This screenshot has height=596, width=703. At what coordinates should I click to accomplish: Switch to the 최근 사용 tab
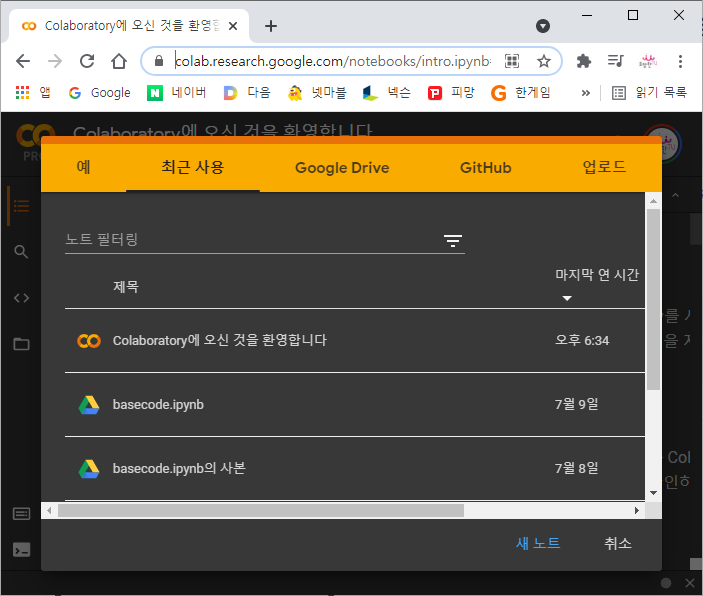(193, 167)
